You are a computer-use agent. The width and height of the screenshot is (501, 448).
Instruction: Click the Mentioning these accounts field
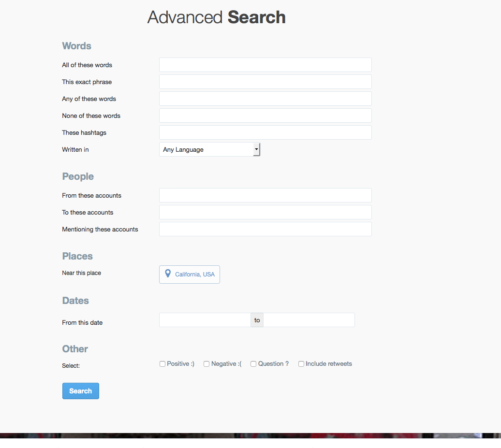(x=265, y=229)
